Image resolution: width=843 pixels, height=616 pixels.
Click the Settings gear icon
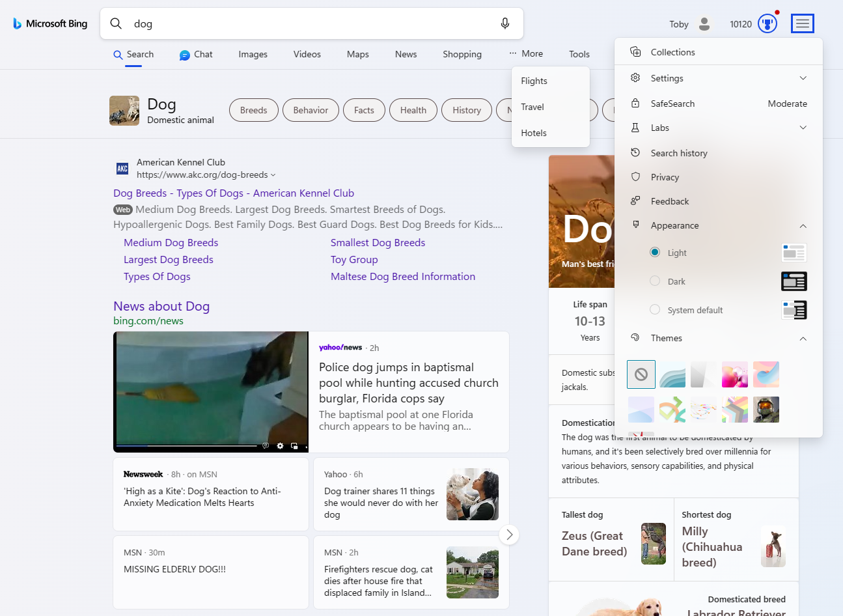[x=635, y=78]
